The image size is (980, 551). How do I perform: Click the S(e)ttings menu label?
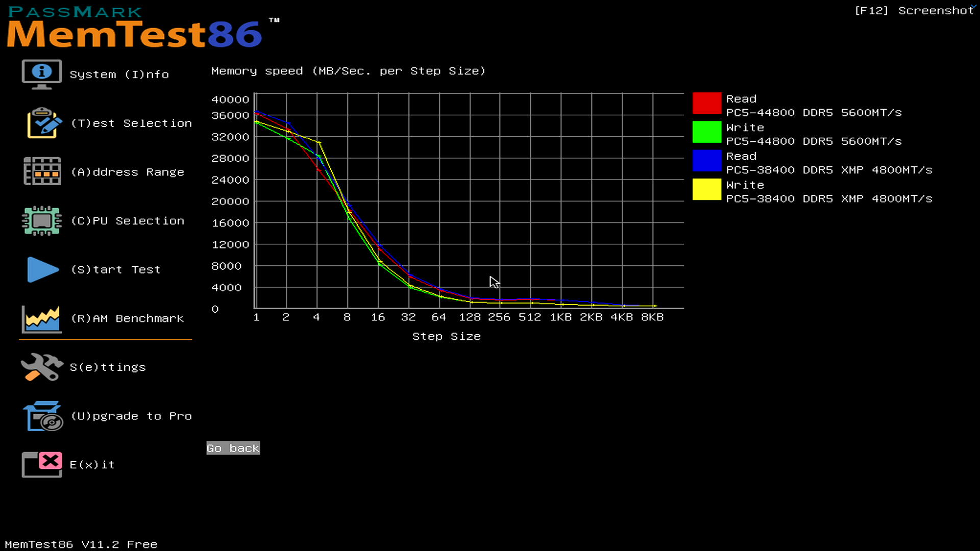tap(108, 367)
